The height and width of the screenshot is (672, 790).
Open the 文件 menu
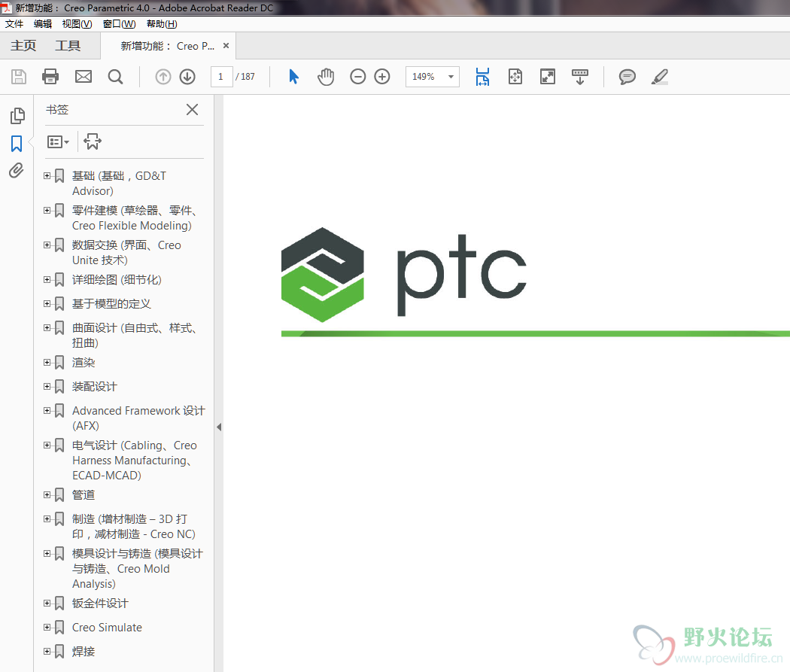click(x=14, y=23)
